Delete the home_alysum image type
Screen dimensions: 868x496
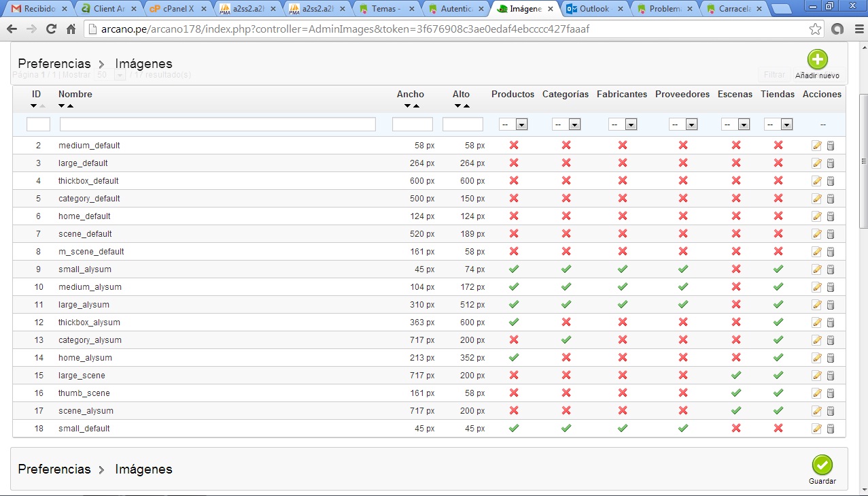(x=831, y=358)
